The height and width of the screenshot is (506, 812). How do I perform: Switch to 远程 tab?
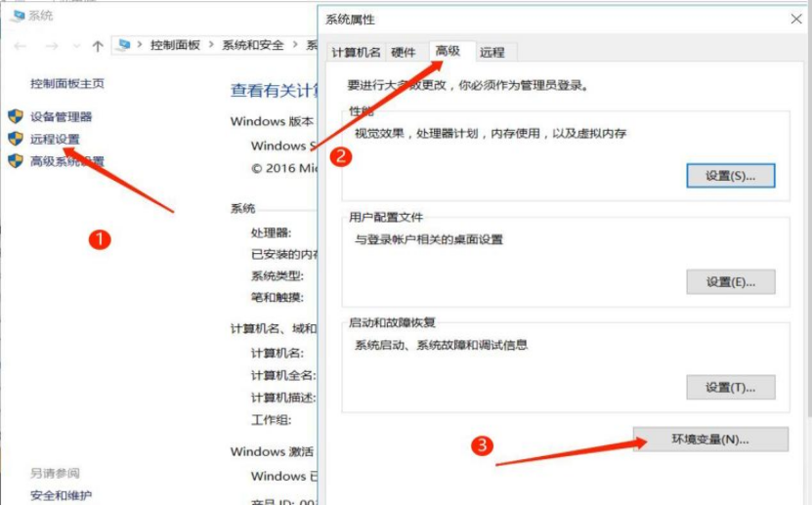click(x=491, y=52)
